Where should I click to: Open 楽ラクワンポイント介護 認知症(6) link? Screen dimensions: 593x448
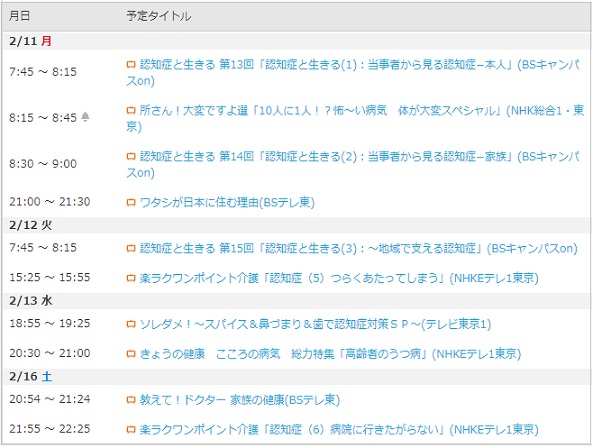click(339, 430)
